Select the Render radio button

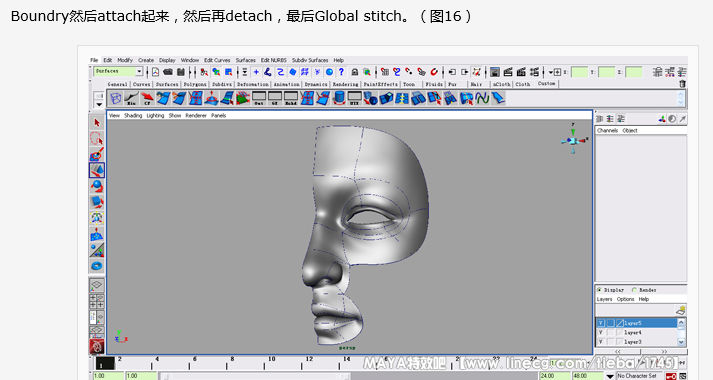[x=634, y=290]
